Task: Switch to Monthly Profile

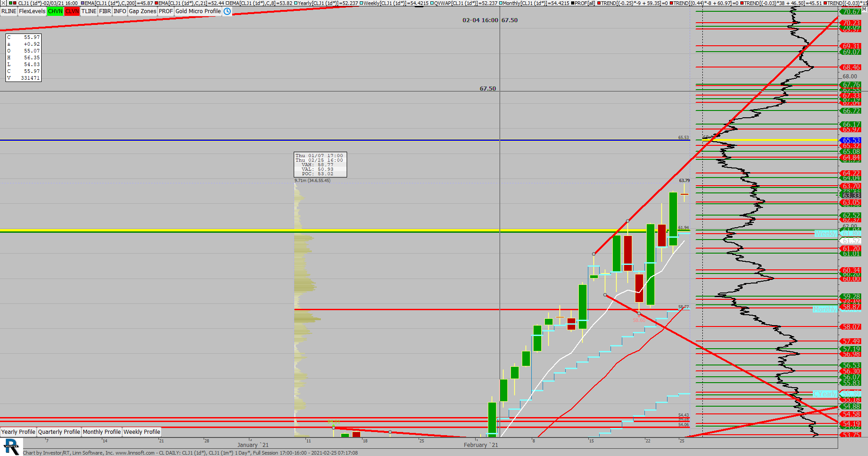Action: [x=102, y=432]
